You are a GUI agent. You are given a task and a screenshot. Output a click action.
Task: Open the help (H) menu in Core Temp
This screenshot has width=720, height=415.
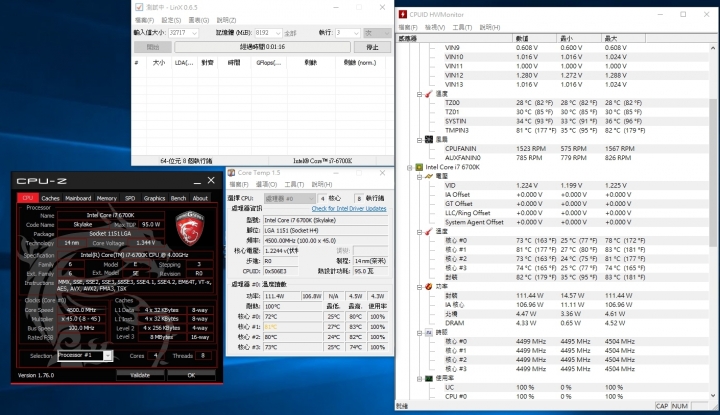point(321,184)
